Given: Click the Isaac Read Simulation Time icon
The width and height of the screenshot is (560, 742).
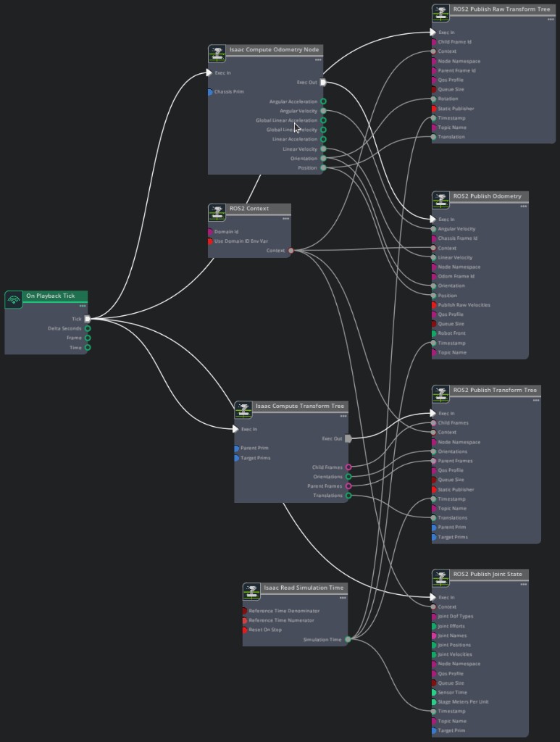Looking at the screenshot, I should click(251, 591).
